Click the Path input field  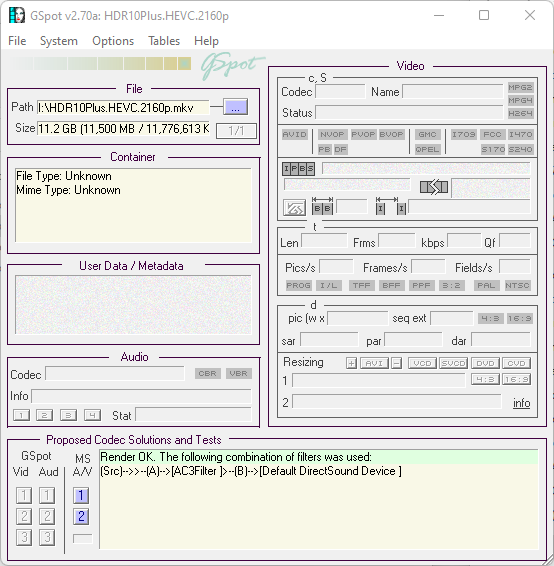pyautogui.click(x=123, y=107)
